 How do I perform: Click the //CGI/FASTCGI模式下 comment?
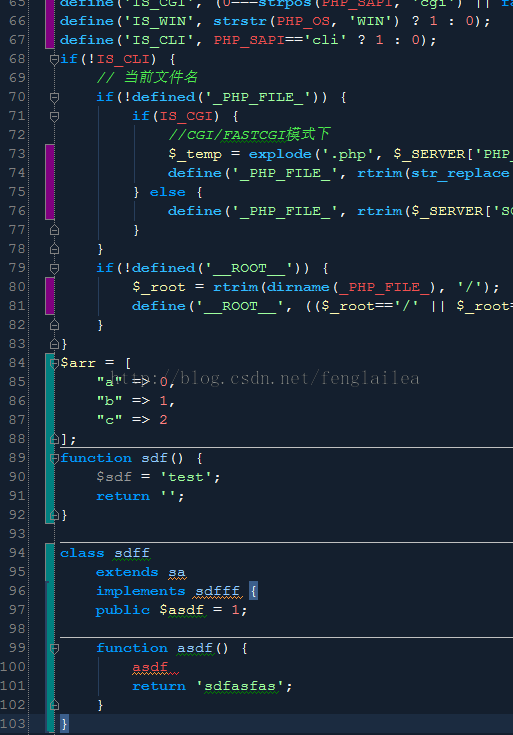249,135
